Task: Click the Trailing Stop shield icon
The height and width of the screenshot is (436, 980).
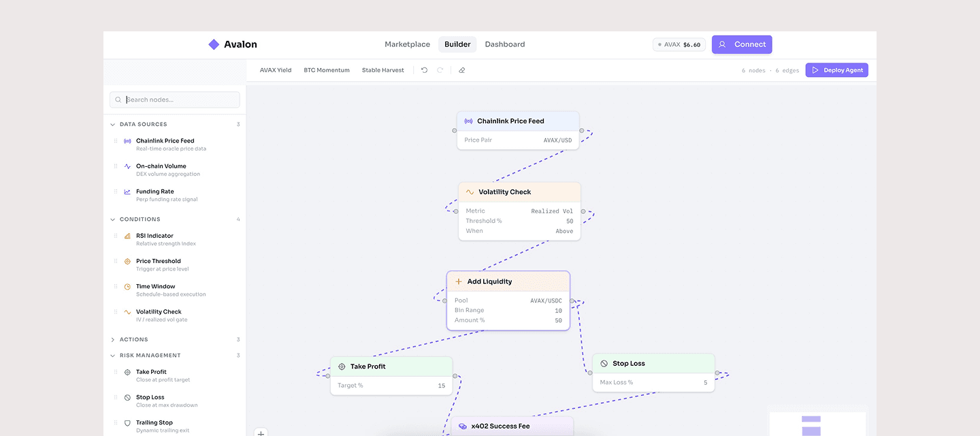Action: point(127,422)
